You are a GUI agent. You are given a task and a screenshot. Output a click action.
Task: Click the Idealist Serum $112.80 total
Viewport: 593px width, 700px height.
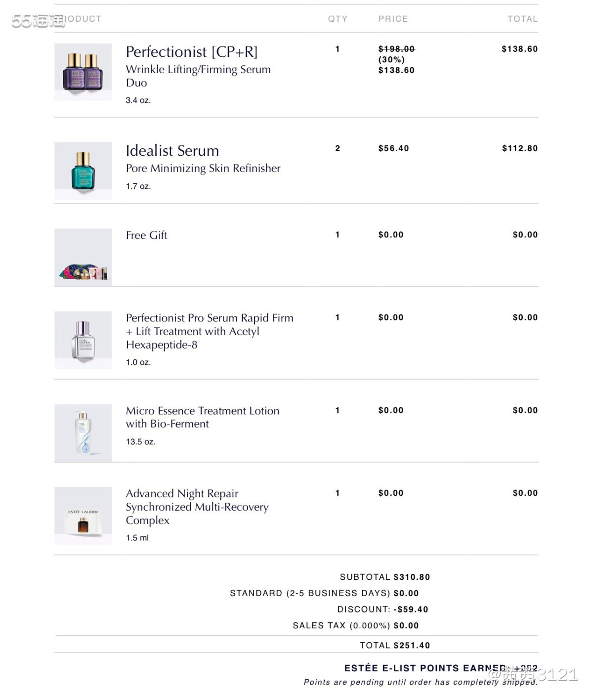520,148
